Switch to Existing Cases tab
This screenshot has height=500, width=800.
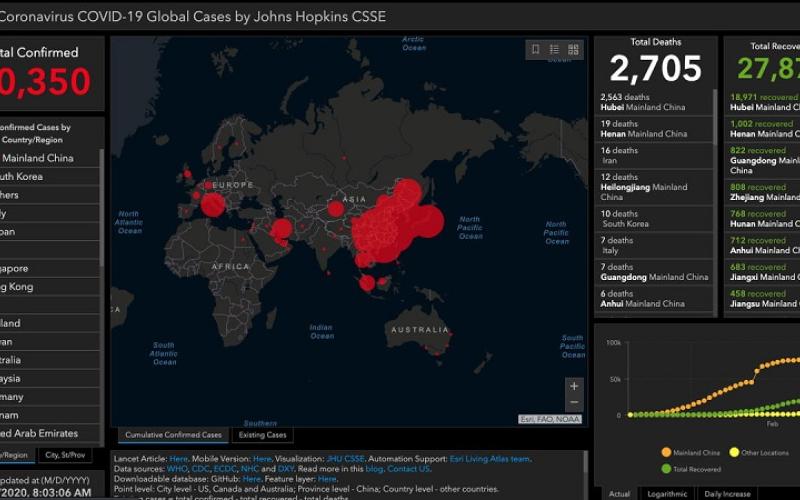pos(262,435)
